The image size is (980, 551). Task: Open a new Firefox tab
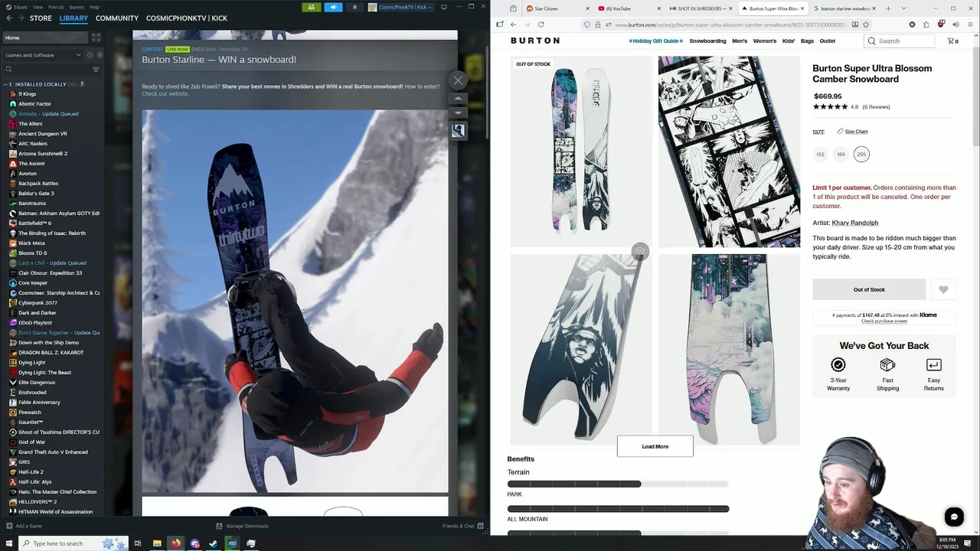tap(888, 8)
